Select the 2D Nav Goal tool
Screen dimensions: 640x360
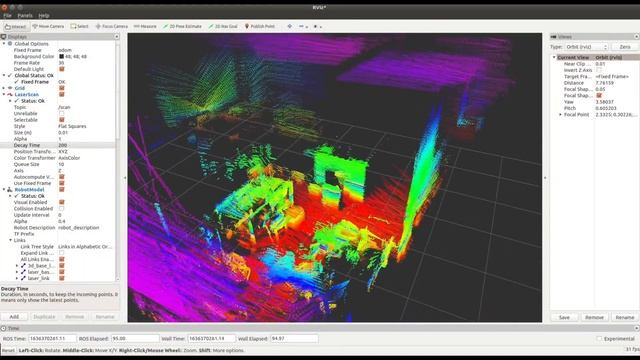(x=223, y=27)
